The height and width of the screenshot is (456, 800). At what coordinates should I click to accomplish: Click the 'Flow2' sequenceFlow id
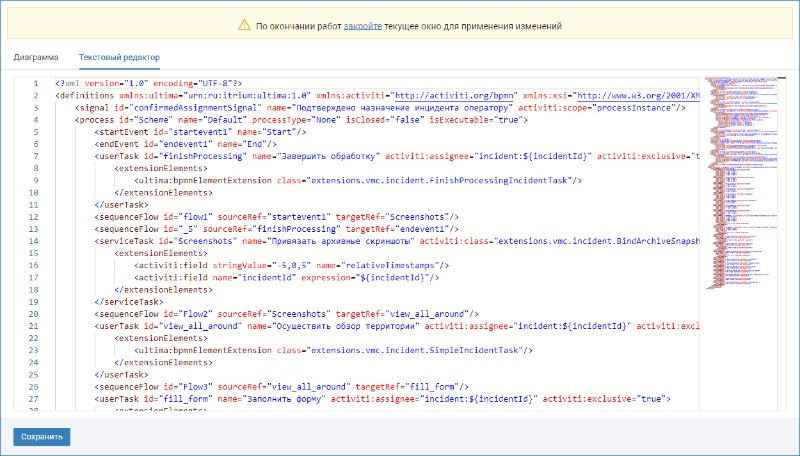[195, 314]
